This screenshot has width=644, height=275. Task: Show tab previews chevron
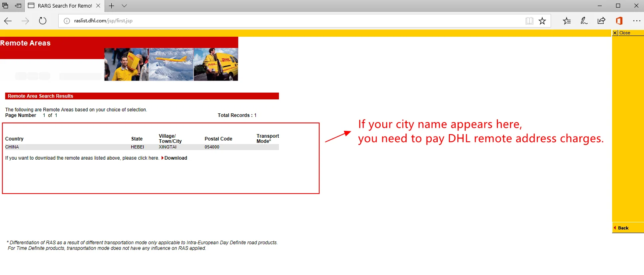[x=124, y=6]
